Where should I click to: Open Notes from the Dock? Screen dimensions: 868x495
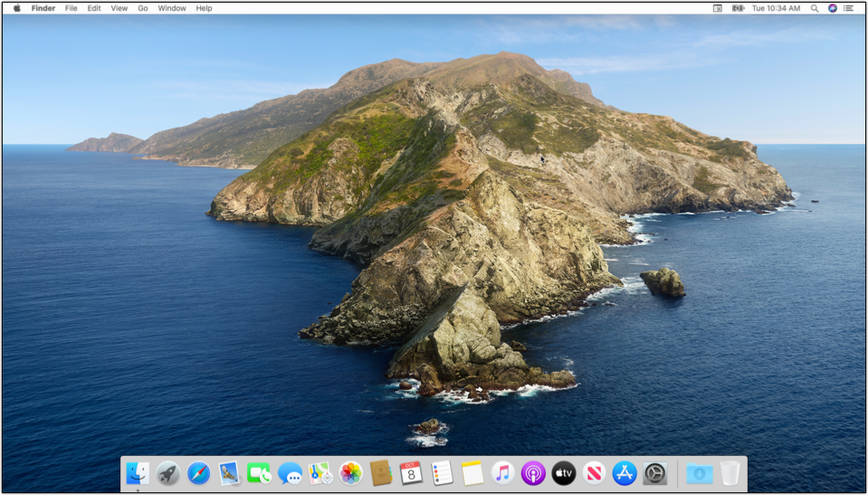pos(472,473)
